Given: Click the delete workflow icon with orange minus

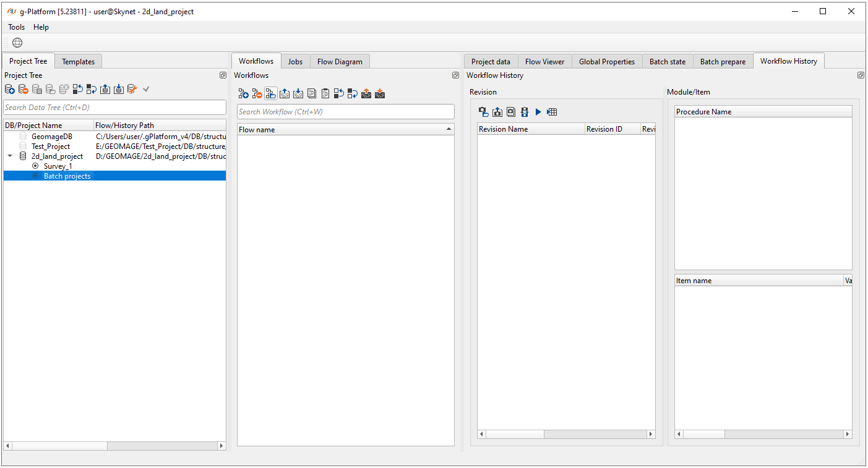Looking at the screenshot, I should 257,94.
